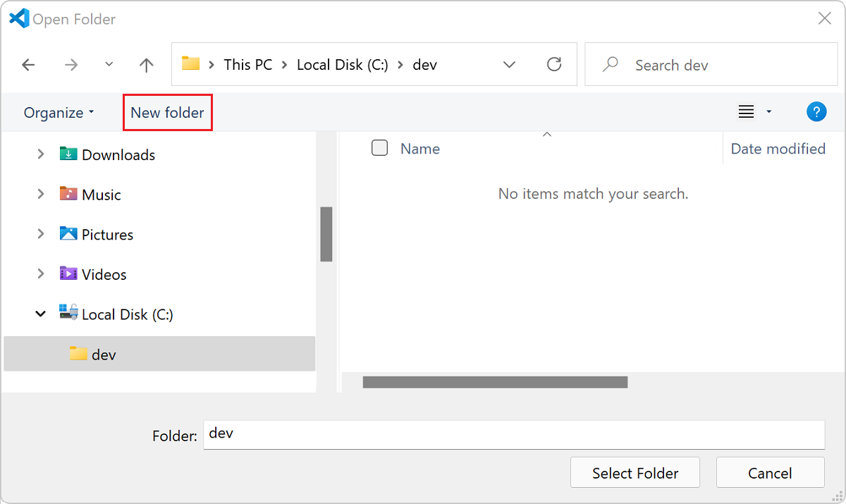The height and width of the screenshot is (504, 846).
Task: Collapse the Local Disk (C:) tree node
Action: coord(41,314)
